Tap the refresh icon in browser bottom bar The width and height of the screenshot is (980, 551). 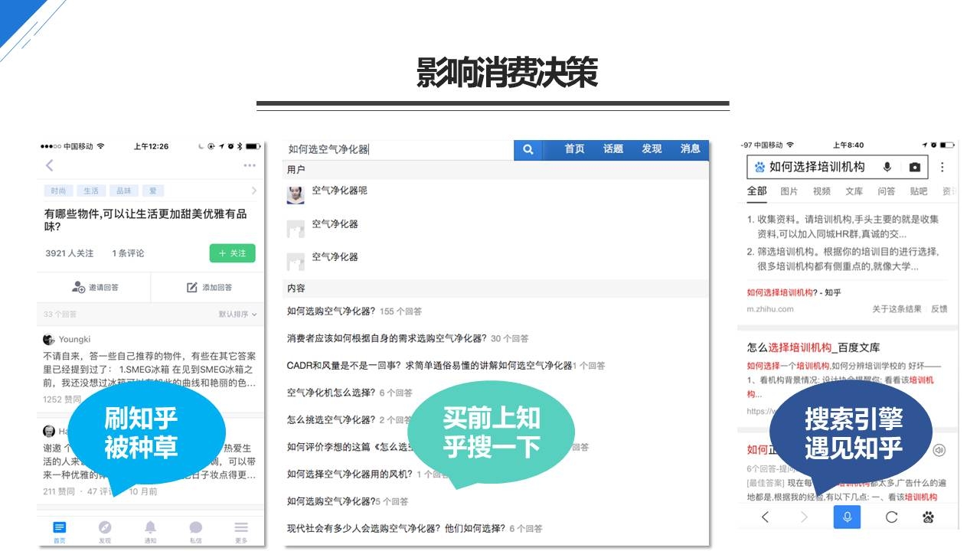tap(891, 517)
